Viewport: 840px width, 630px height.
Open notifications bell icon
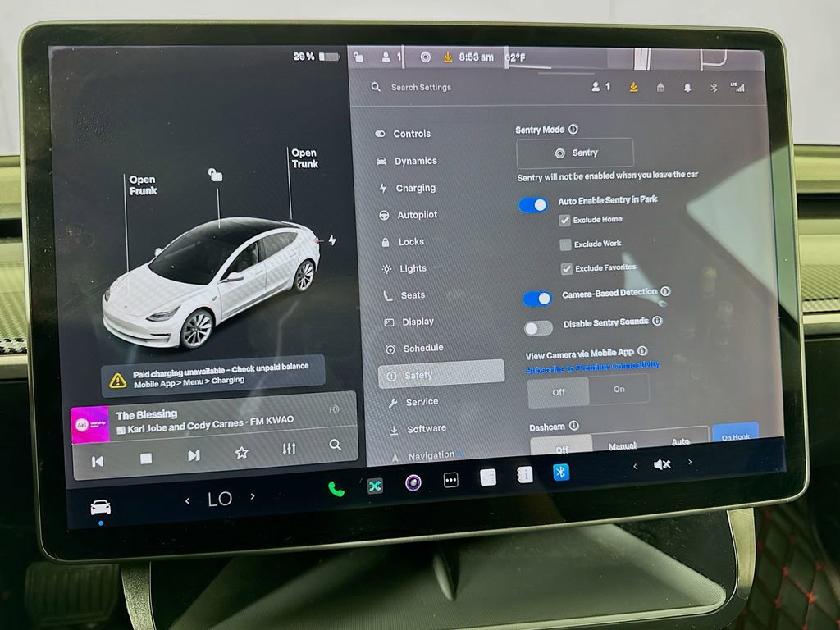pyautogui.click(x=687, y=87)
